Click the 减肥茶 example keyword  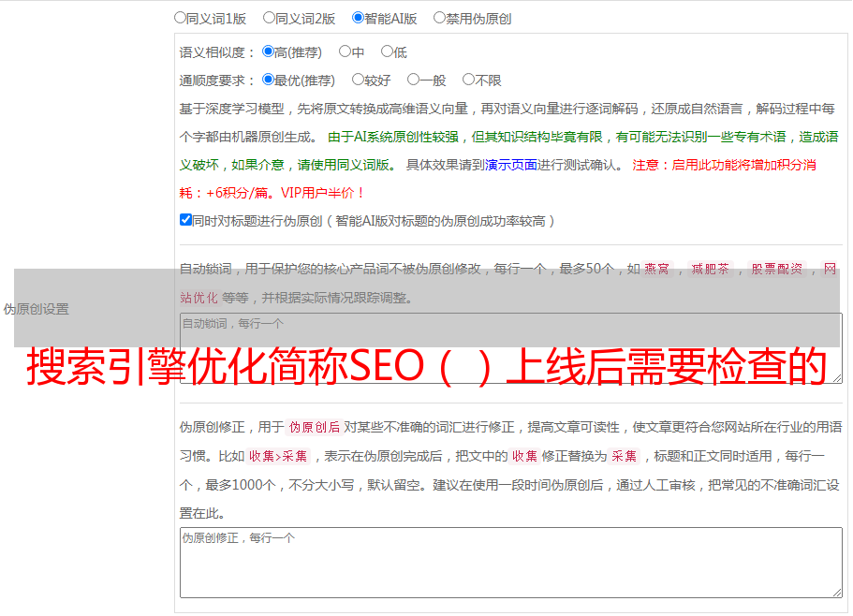[710, 269]
